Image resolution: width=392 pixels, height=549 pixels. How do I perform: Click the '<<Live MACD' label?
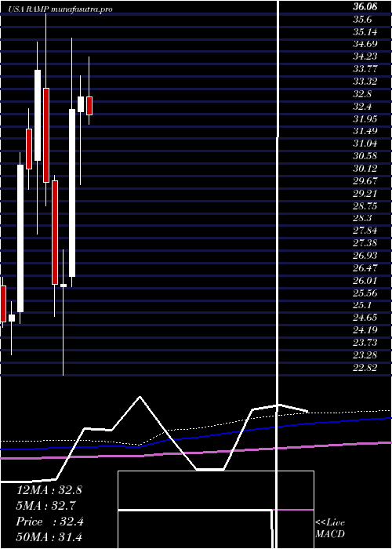(x=330, y=529)
